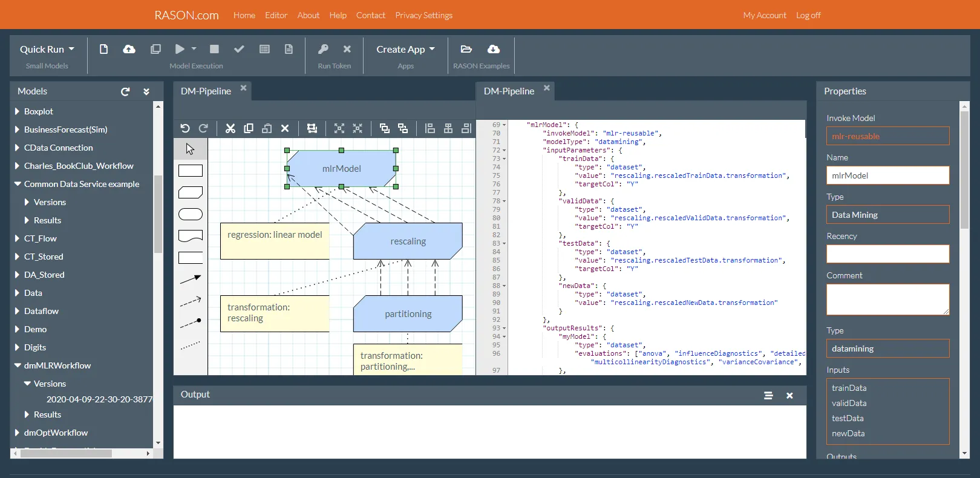Image resolution: width=980 pixels, height=478 pixels.
Task: Select the rescaling node in diagram
Action: click(x=408, y=241)
